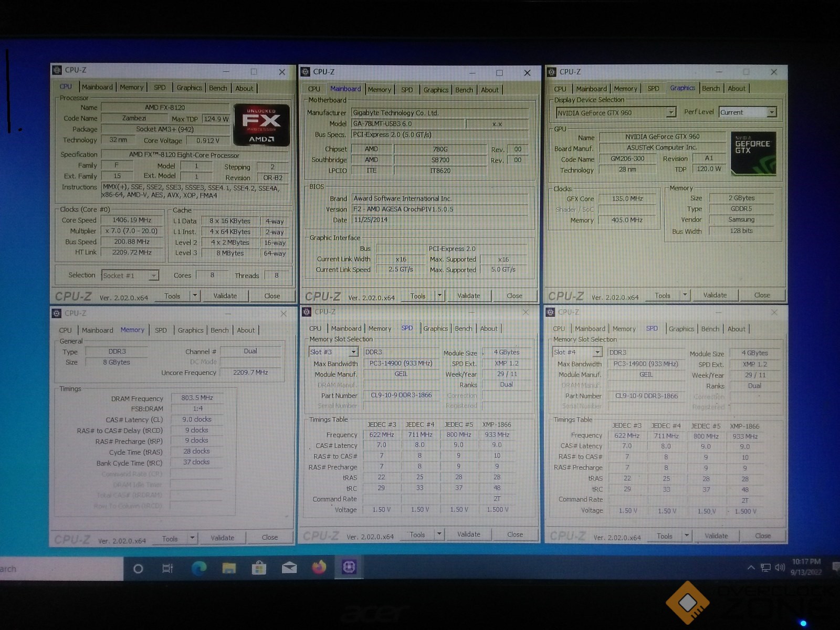This screenshot has height=630, width=840.
Task: Click the DRAM Frequency value "803.5 MHz"
Action: point(197,398)
